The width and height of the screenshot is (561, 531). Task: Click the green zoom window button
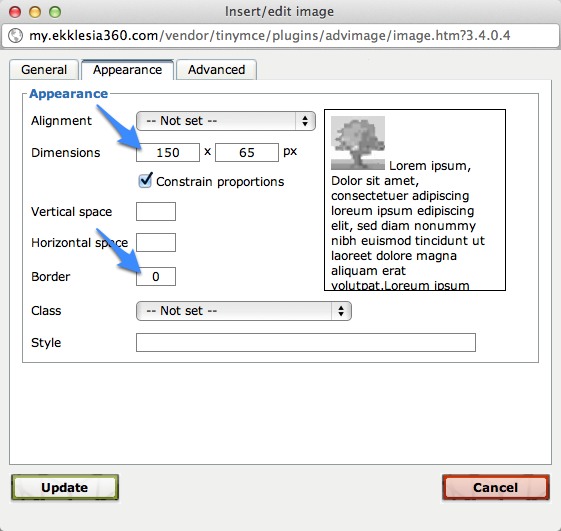55,12
